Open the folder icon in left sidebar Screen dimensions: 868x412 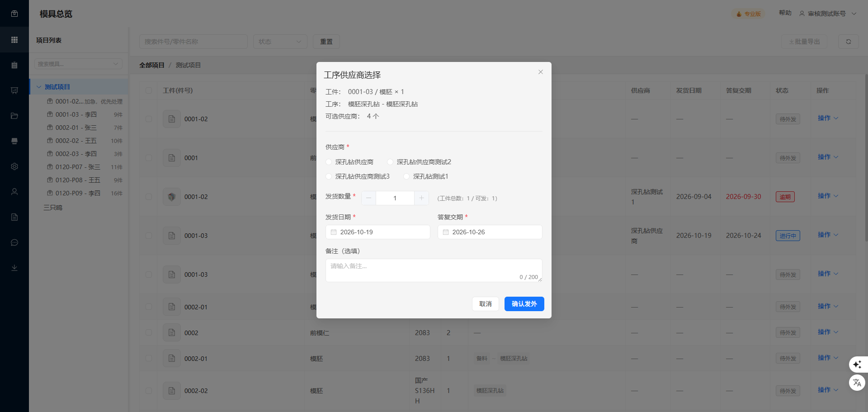point(14,116)
